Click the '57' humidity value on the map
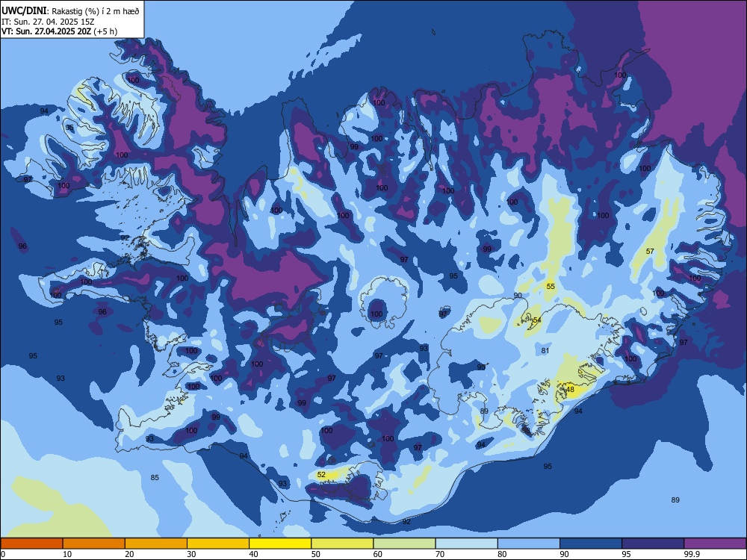This screenshot has width=747, height=560. coord(650,251)
